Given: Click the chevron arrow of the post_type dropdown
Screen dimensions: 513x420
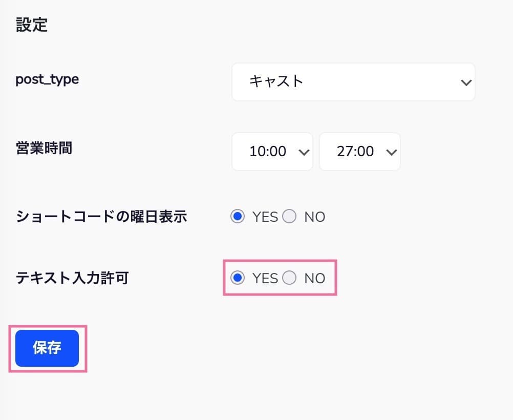Looking at the screenshot, I should click(465, 82).
